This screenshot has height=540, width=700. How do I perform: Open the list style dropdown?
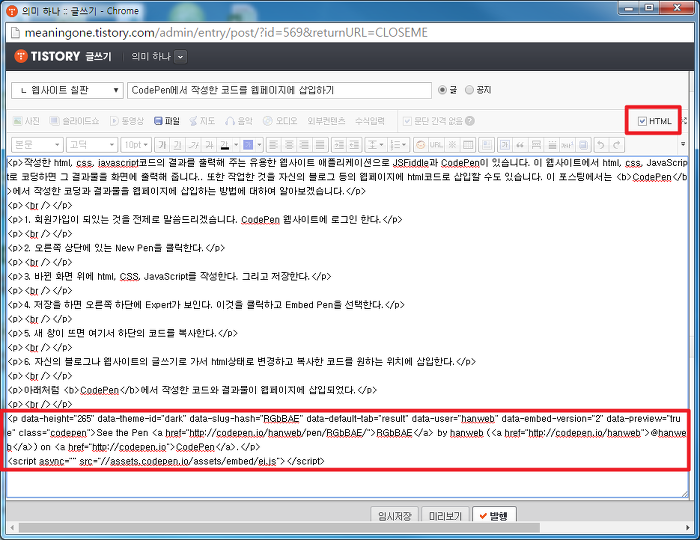[398, 145]
